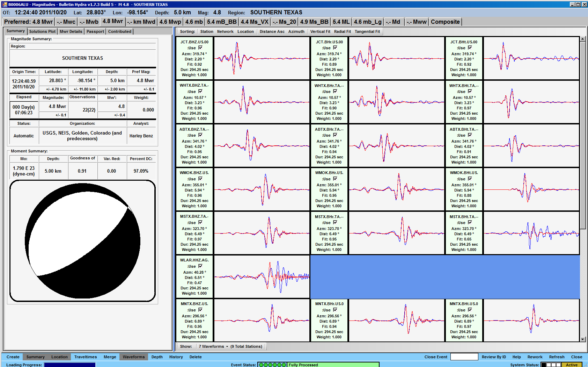Click the Event Status indicator lights
This screenshot has height=367, width=588.
272,365
